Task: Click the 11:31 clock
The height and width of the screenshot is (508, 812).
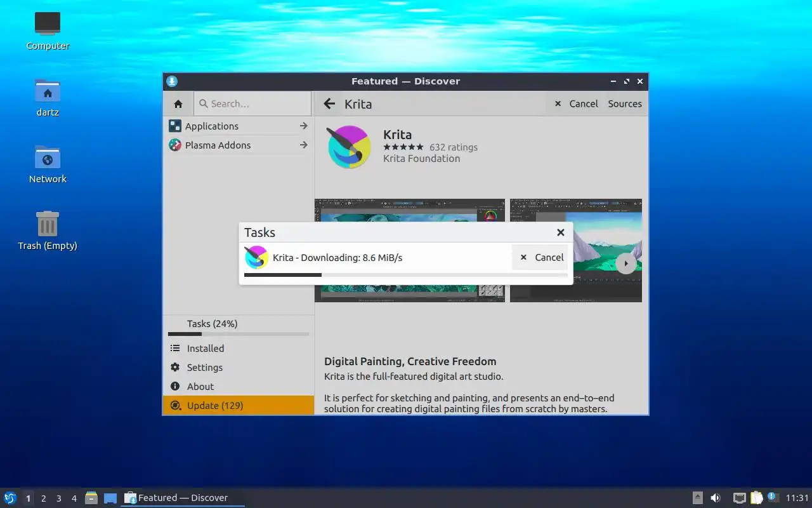Action: [x=797, y=498]
